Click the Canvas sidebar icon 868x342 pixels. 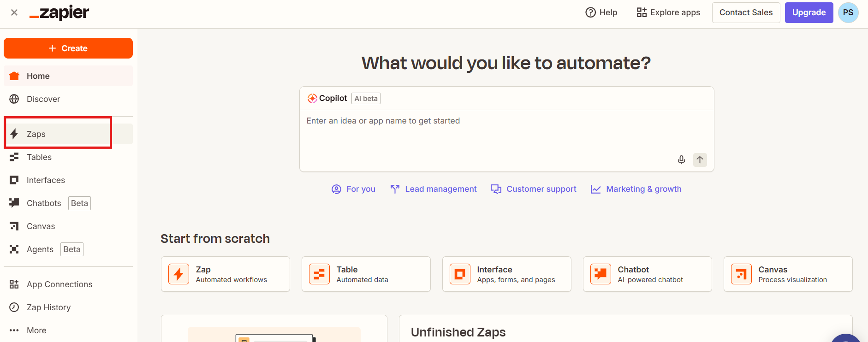tap(14, 226)
